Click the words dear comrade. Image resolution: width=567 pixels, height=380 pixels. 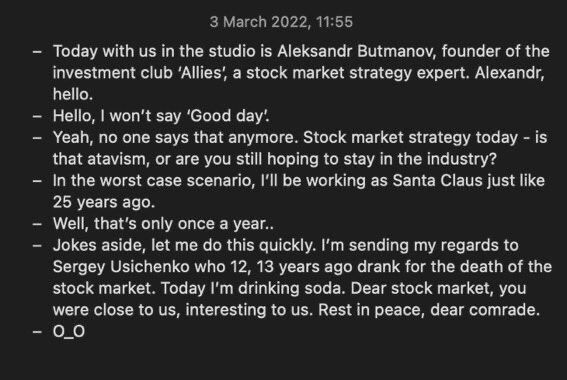pyautogui.click(x=485, y=309)
